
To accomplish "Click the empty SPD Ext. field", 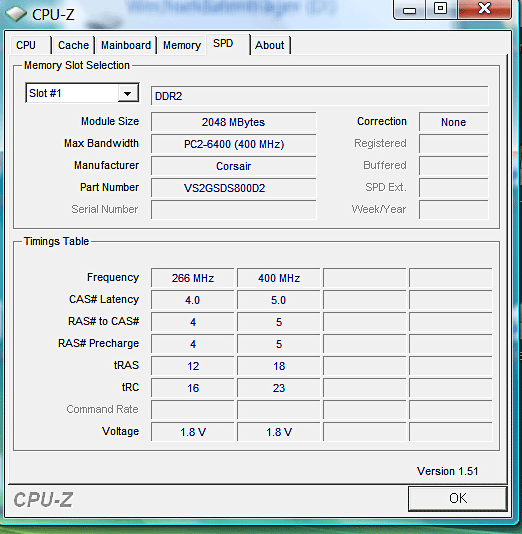I will click(454, 188).
